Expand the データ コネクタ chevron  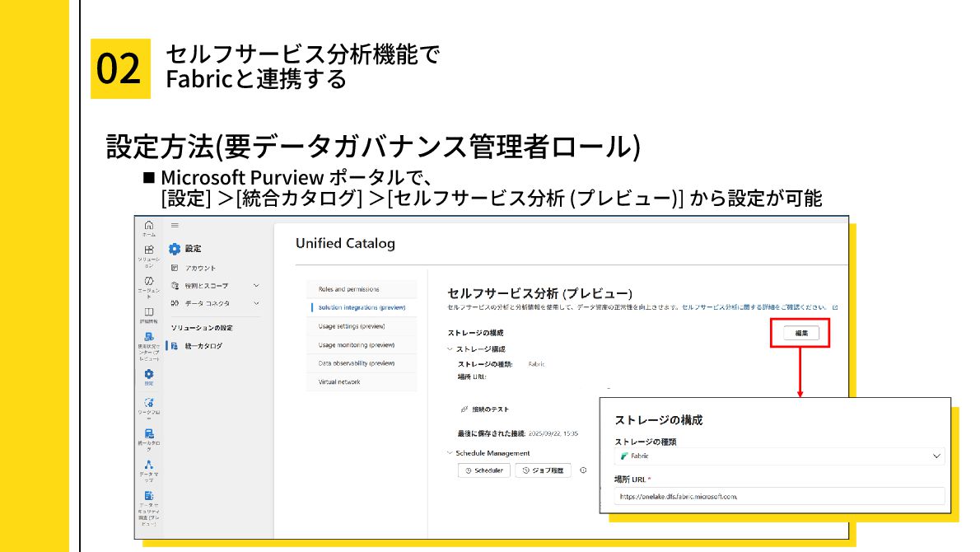(x=256, y=303)
